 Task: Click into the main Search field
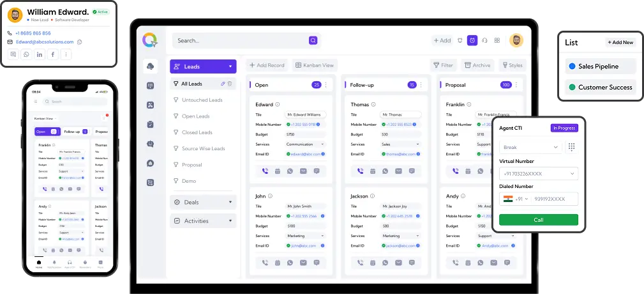click(239, 40)
